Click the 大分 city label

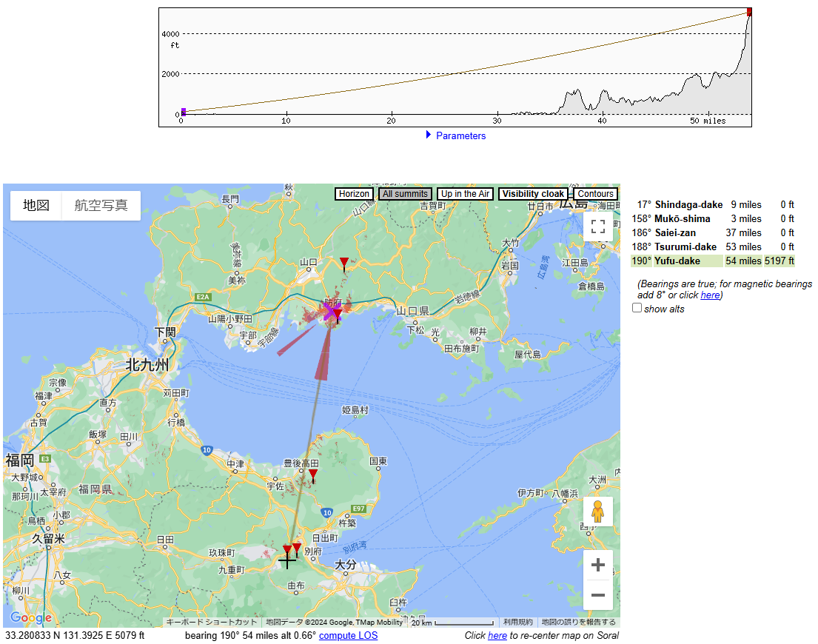(346, 564)
